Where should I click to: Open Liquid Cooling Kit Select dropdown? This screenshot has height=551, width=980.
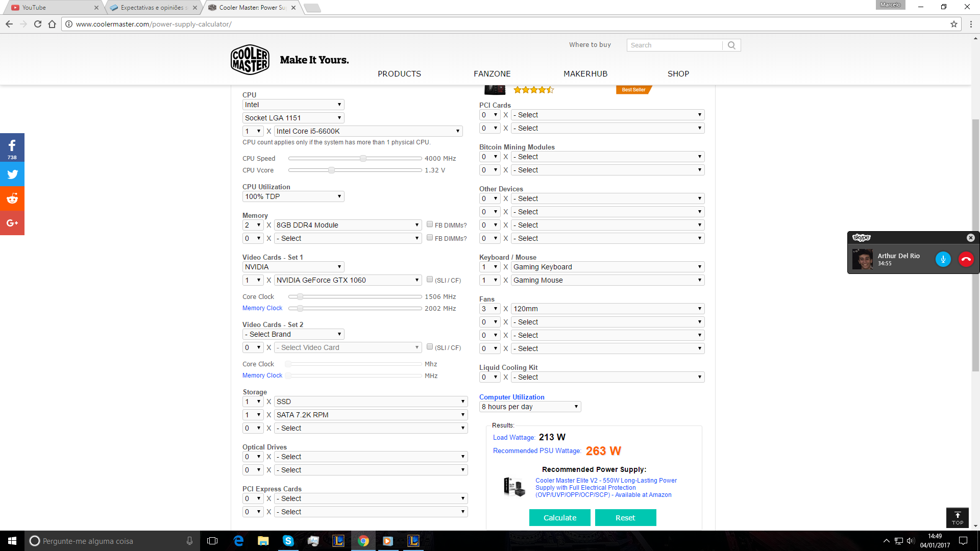tap(607, 377)
